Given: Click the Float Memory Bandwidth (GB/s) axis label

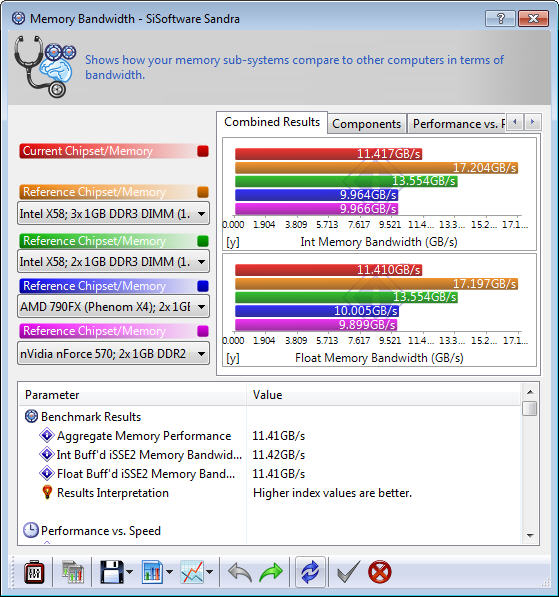Looking at the screenshot, I should (x=379, y=358).
